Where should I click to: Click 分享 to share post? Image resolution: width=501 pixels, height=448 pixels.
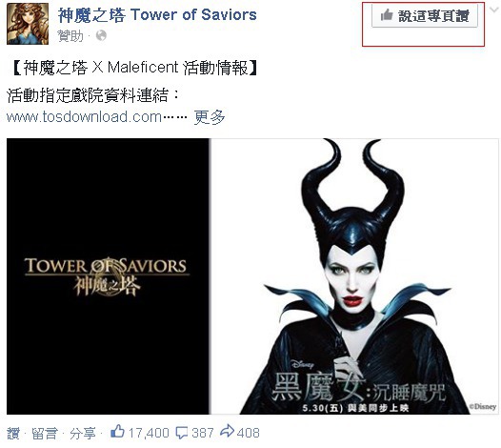(x=83, y=434)
